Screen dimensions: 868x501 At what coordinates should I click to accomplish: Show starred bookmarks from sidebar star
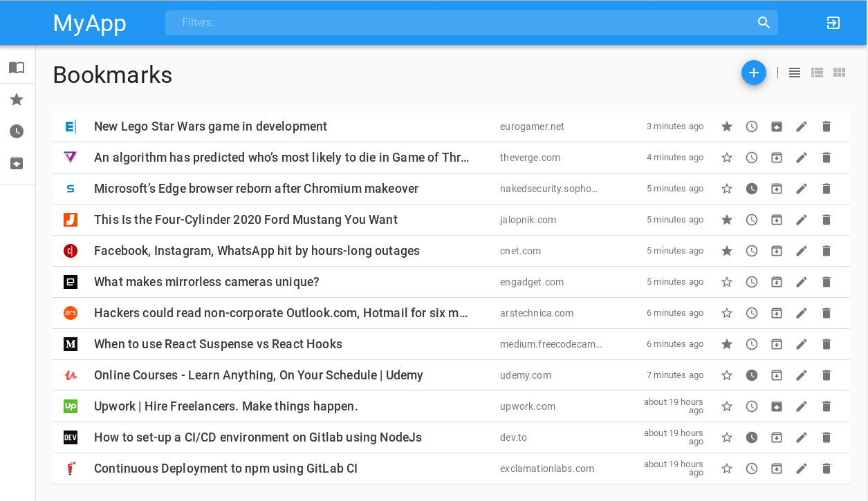(x=17, y=100)
